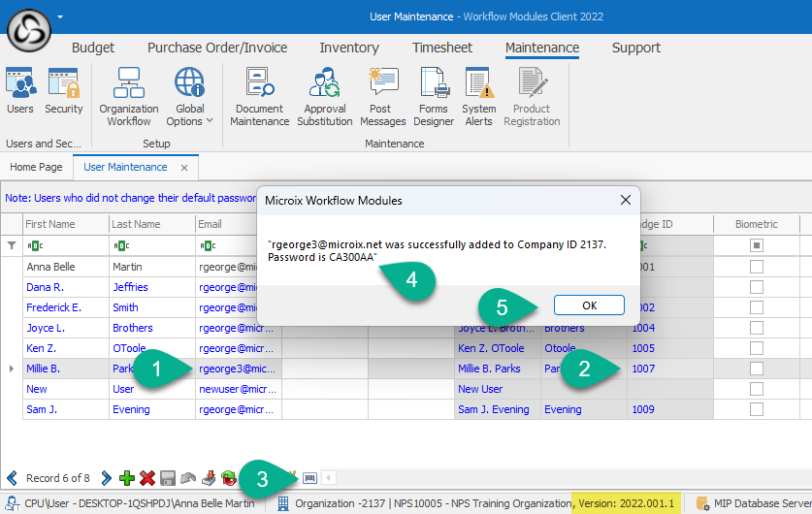
Task: Toggle Biometric checkbox in Millie B. row
Action: [x=757, y=369]
